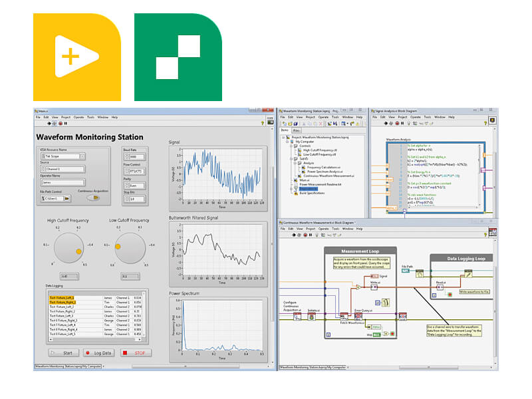This screenshot has height=399, width=532.
Task: Click the Measurement Loop title label
Action: pyautogui.click(x=360, y=251)
